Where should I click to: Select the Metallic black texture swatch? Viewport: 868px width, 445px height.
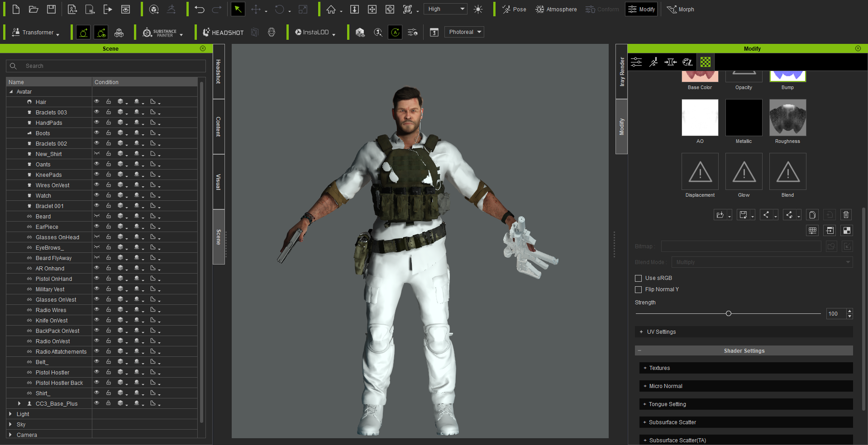coord(744,118)
